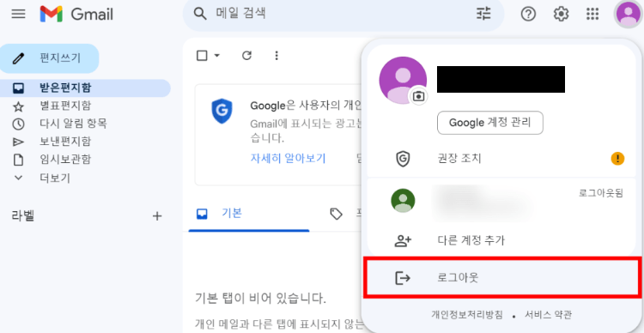Click the orange warning alert icon
The width and height of the screenshot is (644, 333).
617,159
